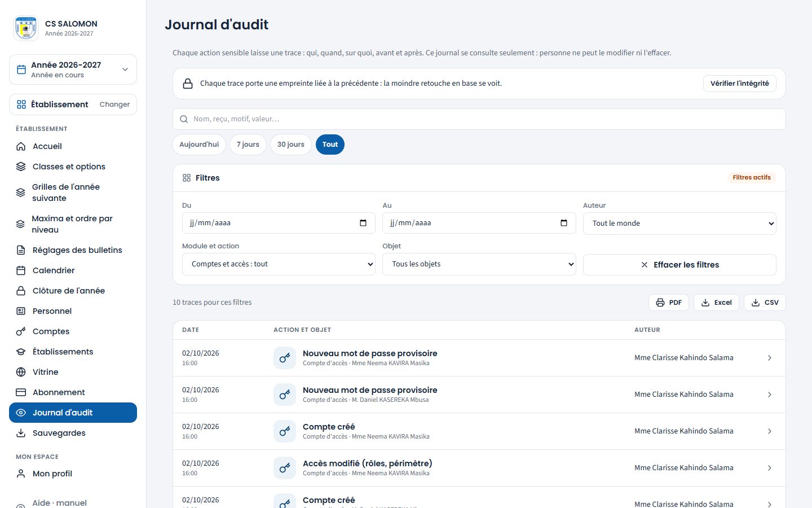Click the Accueil home icon in sidebar
The image size is (812, 508).
21,146
